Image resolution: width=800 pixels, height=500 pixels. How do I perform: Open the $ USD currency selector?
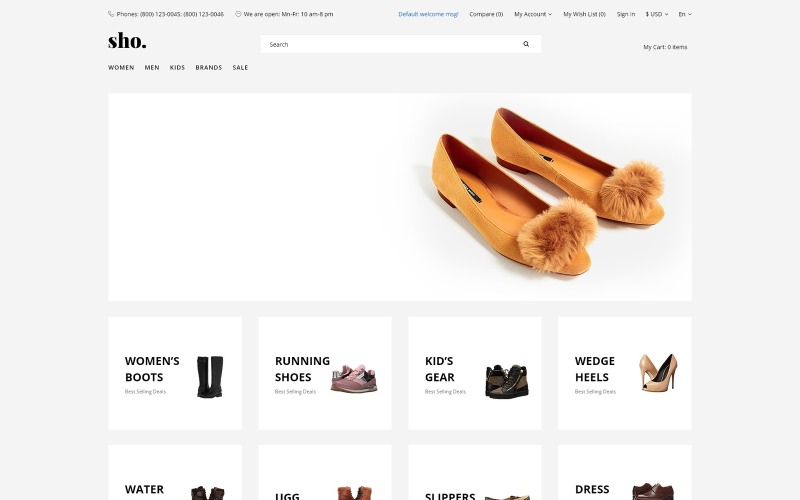coord(657,14)
